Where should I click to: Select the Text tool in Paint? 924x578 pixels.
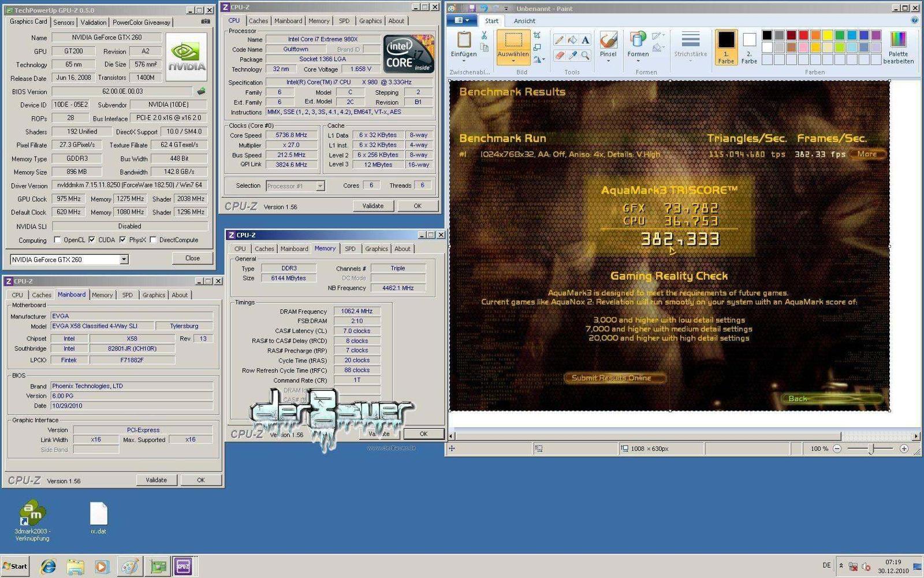click(x=585, y=40)
